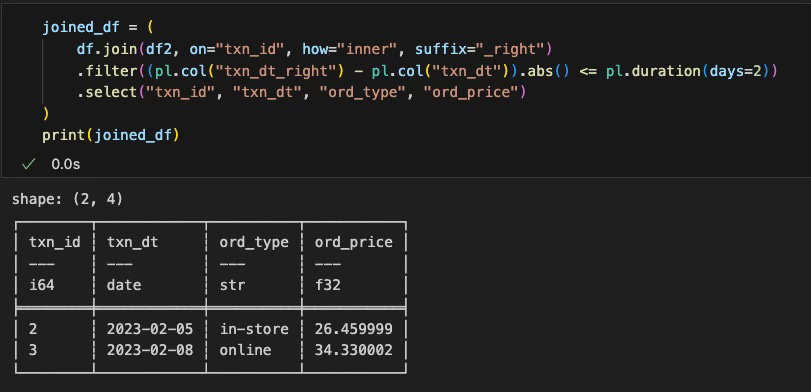This screenshot has height=392, width=811.
Task: Click the str dtype label
Action: tap(232, 285)
